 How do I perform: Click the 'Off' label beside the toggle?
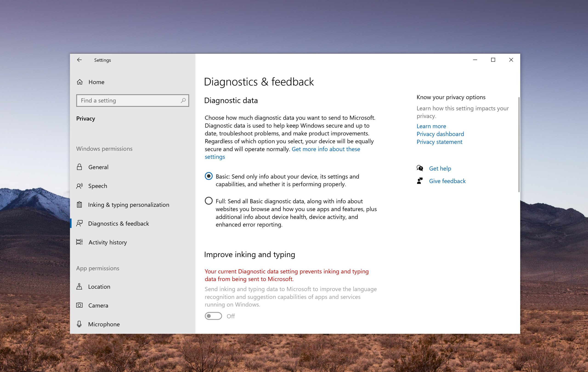tap(231, 316)
